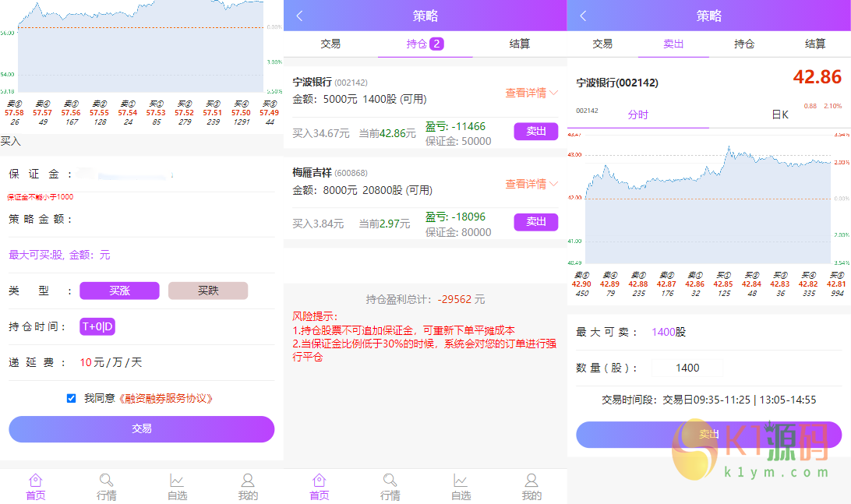Open the 结算 tab on the holdings screen
851x504 pixels.
point(520,44)
